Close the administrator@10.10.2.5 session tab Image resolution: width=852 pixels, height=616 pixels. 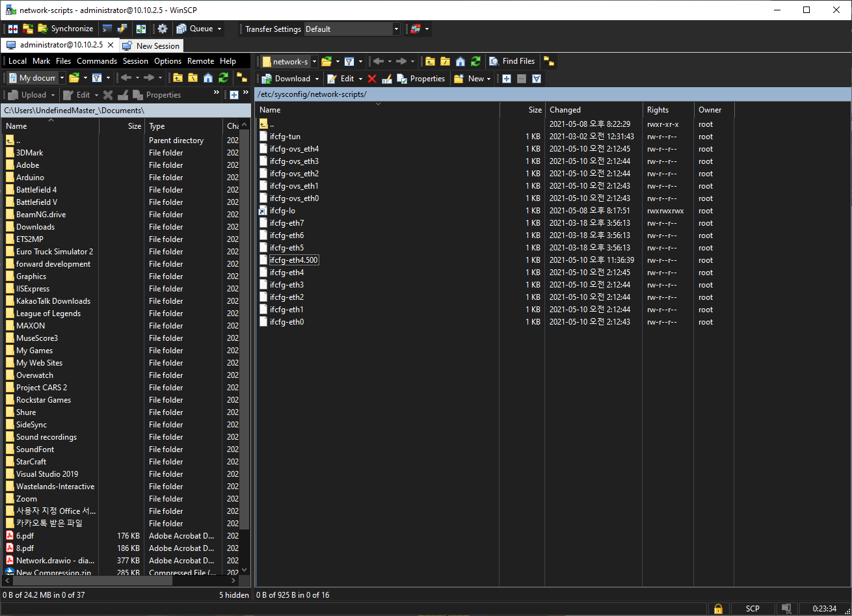click(111, 45)
